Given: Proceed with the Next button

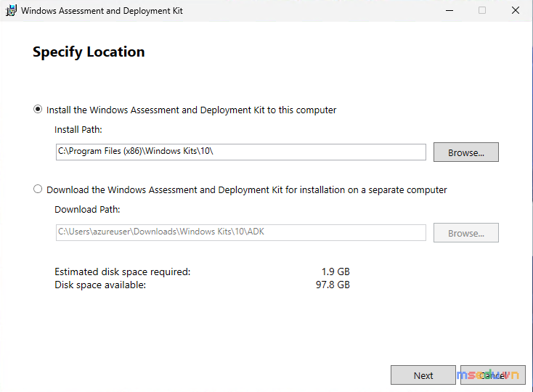Looking at the screenshot, I should 423,375.
